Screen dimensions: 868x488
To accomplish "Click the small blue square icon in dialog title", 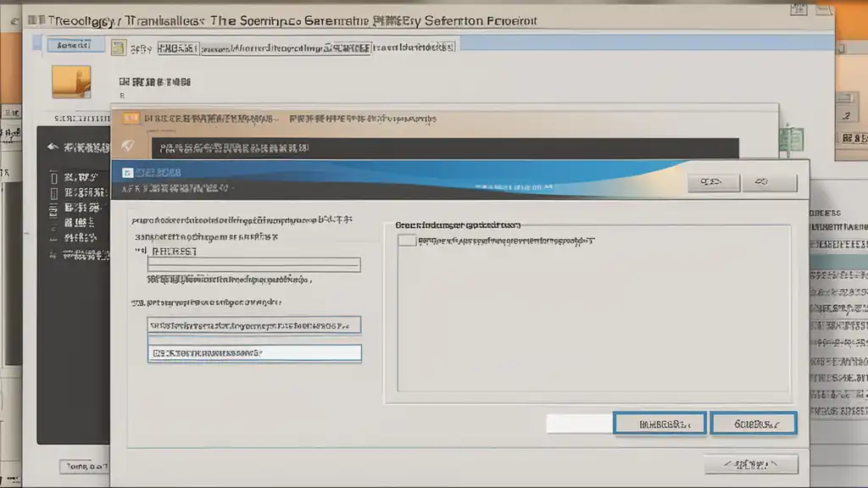I will click(127, 173).
